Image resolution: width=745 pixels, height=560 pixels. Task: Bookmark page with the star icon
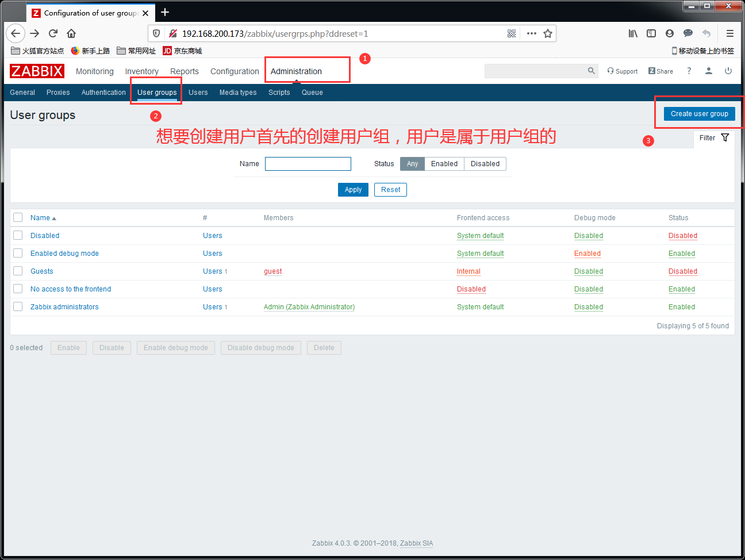(x=548, y=33)
